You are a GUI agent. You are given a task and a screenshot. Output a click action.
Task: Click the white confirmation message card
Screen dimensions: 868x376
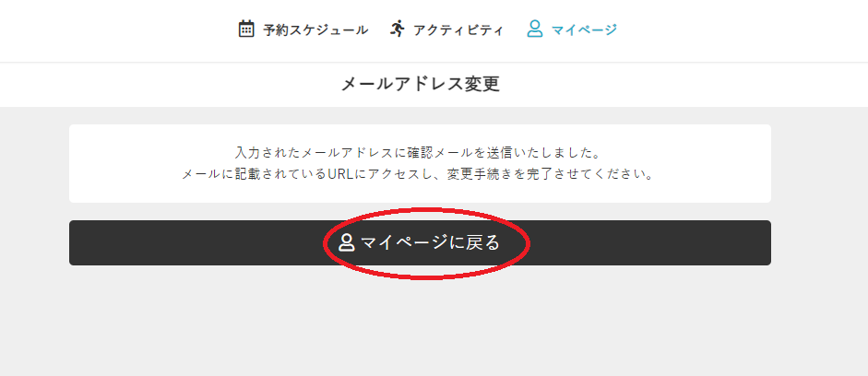[420, 163]
